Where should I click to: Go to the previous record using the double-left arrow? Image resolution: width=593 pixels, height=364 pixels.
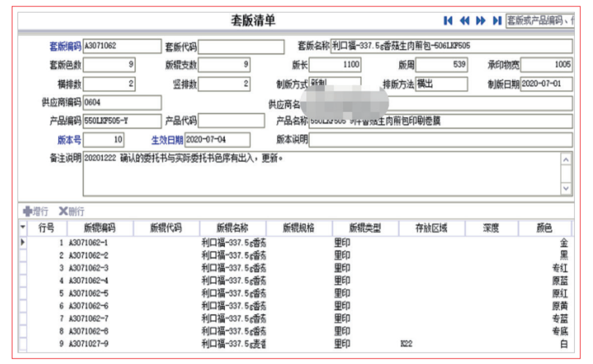click(x=465, y=20)
